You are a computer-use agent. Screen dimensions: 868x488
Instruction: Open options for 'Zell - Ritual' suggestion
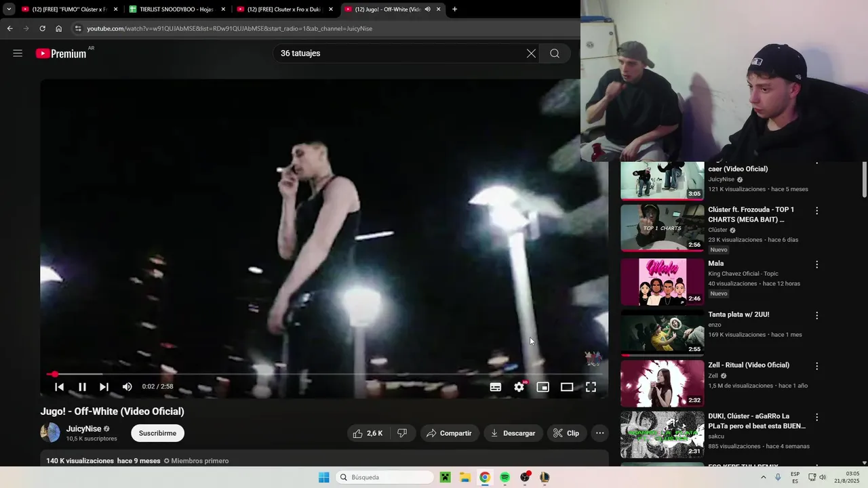coord(816,366)
